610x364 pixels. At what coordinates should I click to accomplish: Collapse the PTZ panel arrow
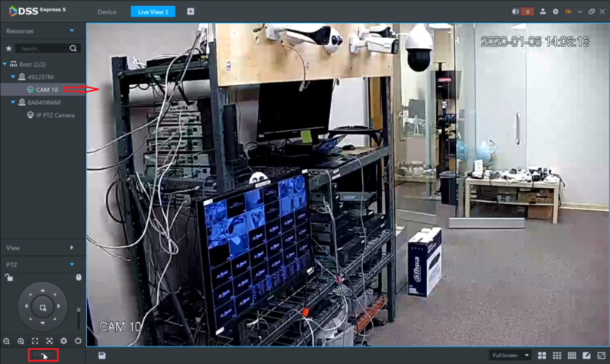tap(72, 264)
